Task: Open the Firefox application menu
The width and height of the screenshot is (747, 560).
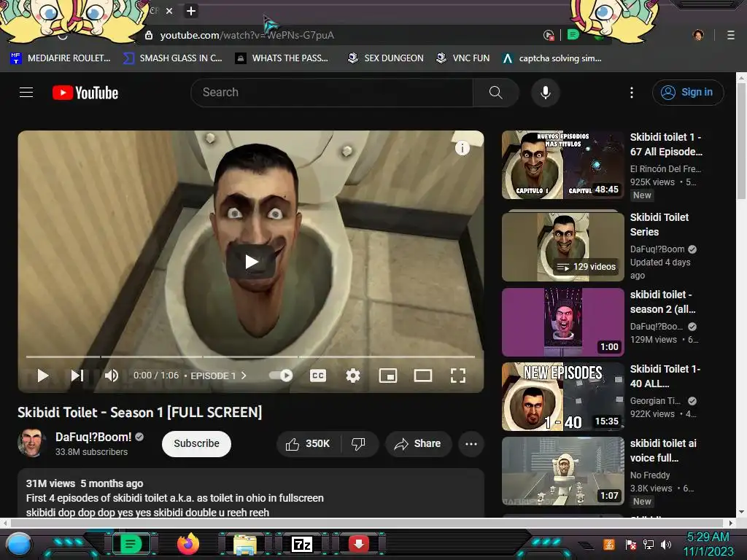Action: click(x=731, y=35)
